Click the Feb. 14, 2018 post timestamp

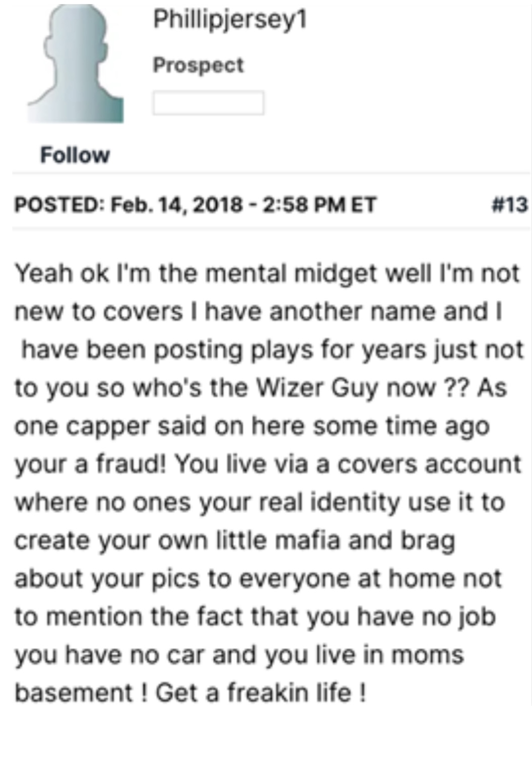[243, 204]
